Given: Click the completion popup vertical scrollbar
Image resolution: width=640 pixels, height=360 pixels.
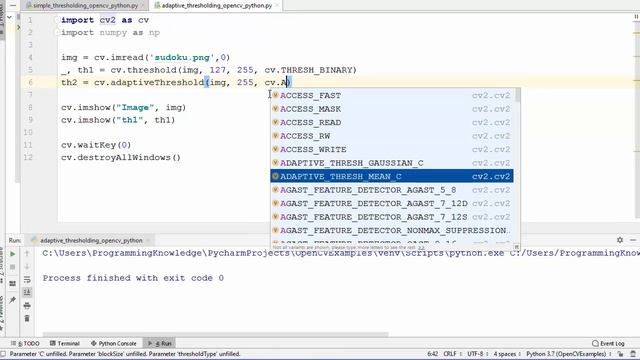Looking at the screenshot, I should tap(517, 95).
